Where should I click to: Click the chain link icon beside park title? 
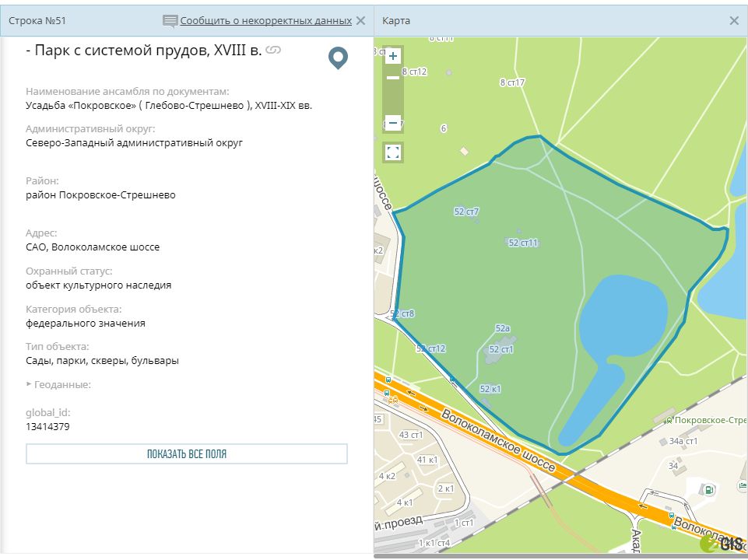(273, 50)
